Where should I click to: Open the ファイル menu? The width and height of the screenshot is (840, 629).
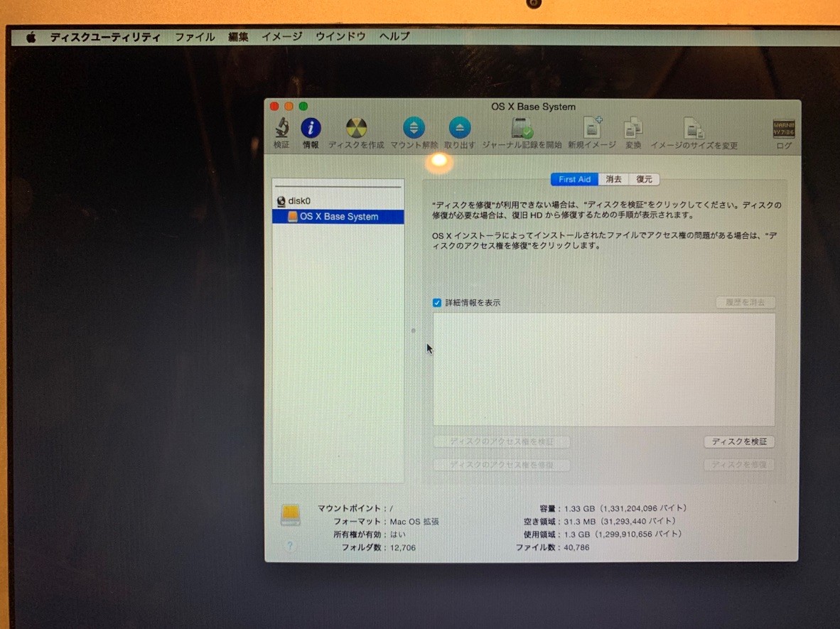[195, 37]
